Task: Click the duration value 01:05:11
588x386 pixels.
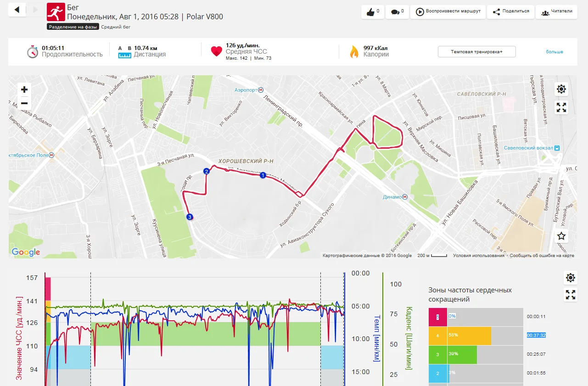Action: tap(53, 48)
